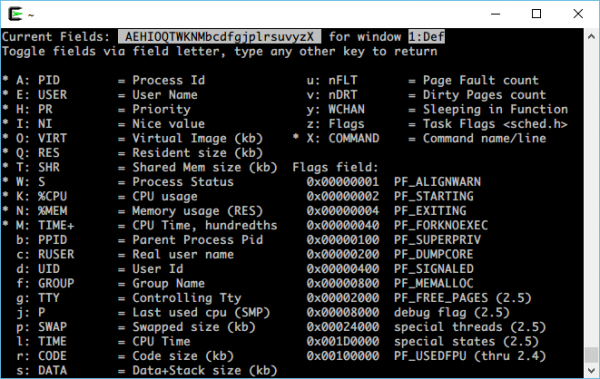Click the Flags field: heading
This screenshot has height=379, width=600.
[x=335, y=167]
